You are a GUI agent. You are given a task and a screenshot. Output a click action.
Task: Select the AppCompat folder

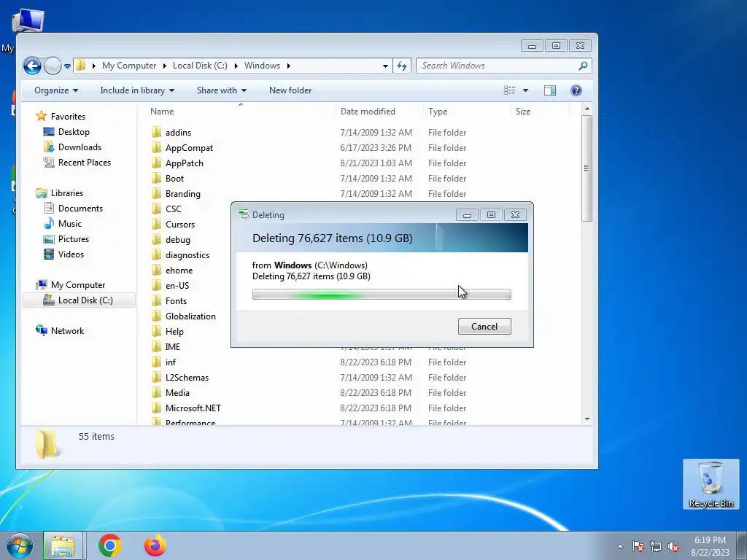tap(189, 147)
